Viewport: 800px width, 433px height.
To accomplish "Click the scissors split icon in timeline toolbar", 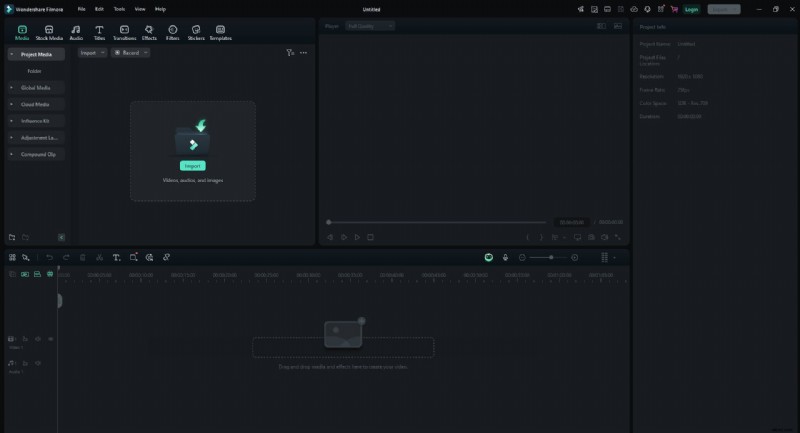I will coord(99,257).
